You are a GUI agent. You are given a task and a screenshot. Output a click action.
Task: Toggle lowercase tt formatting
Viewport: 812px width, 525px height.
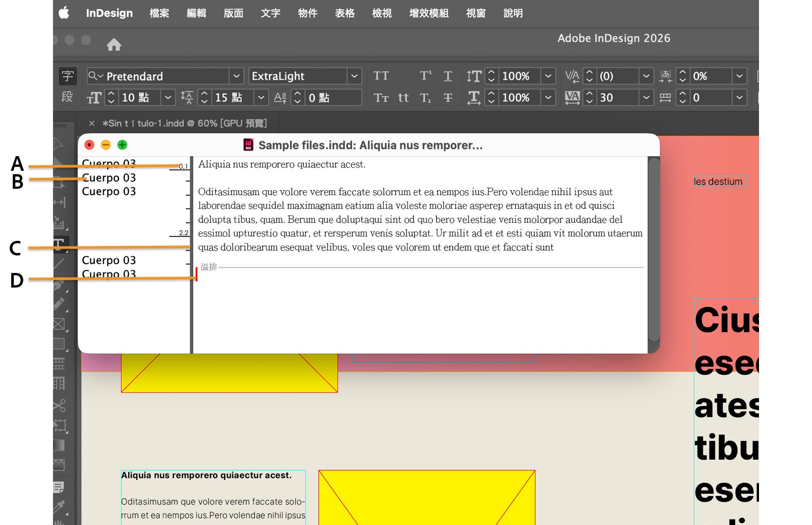click(x=403, y=98)
